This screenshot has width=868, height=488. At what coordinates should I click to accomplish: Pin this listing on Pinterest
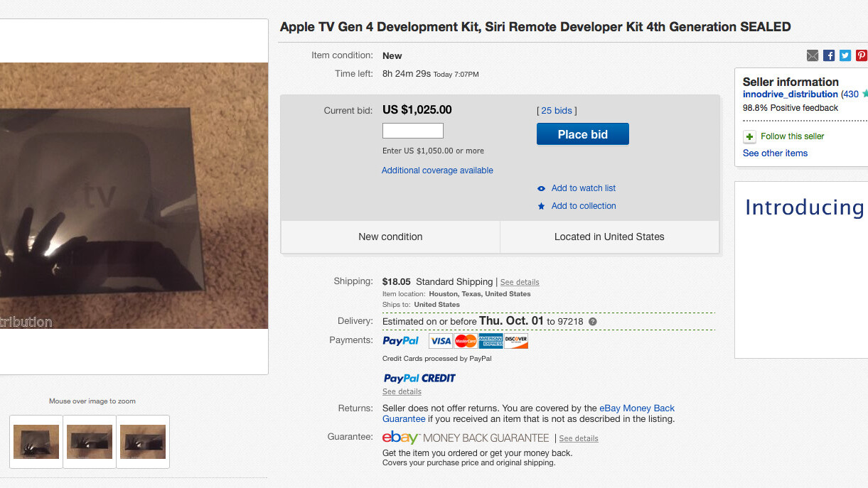(861, 55)
